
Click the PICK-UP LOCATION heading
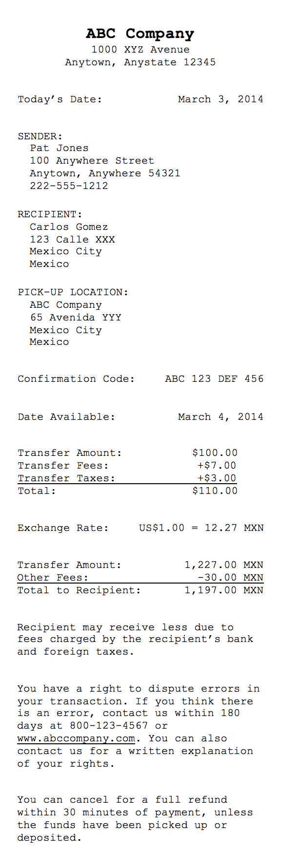coord(73,292)
